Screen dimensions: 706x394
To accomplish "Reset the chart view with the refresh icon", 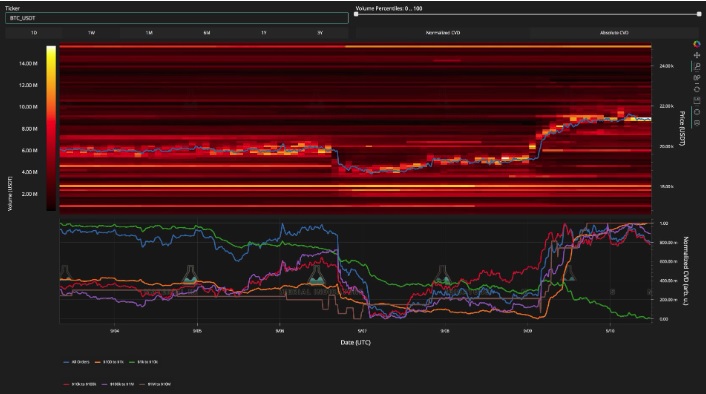I will 697,89.
